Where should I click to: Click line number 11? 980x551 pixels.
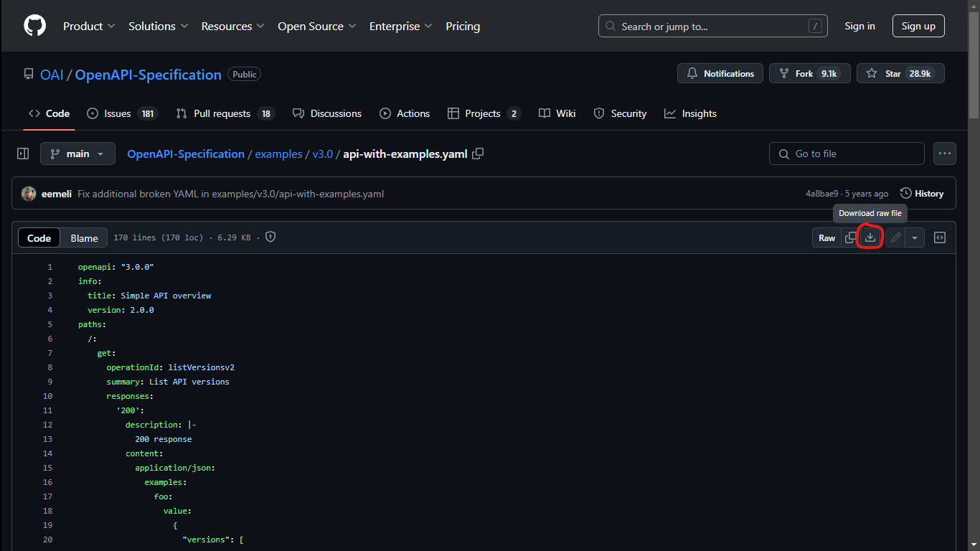48,410
